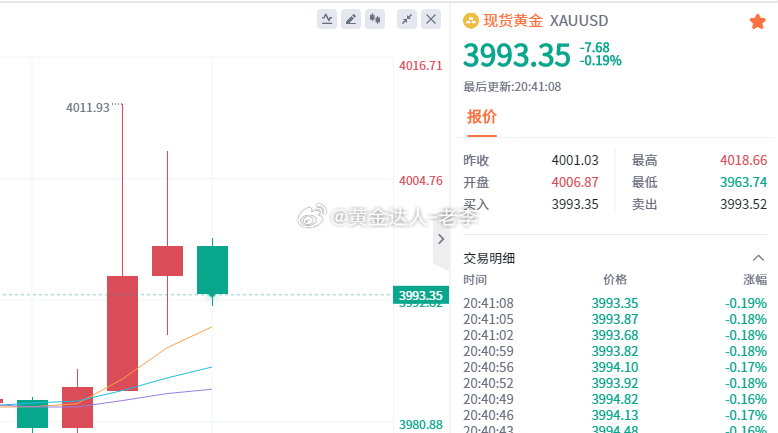Image resolution: width=778 pixels, height=433 pixels.
Task: Expand the side panel arrow handle
Action: click(441, 239)
